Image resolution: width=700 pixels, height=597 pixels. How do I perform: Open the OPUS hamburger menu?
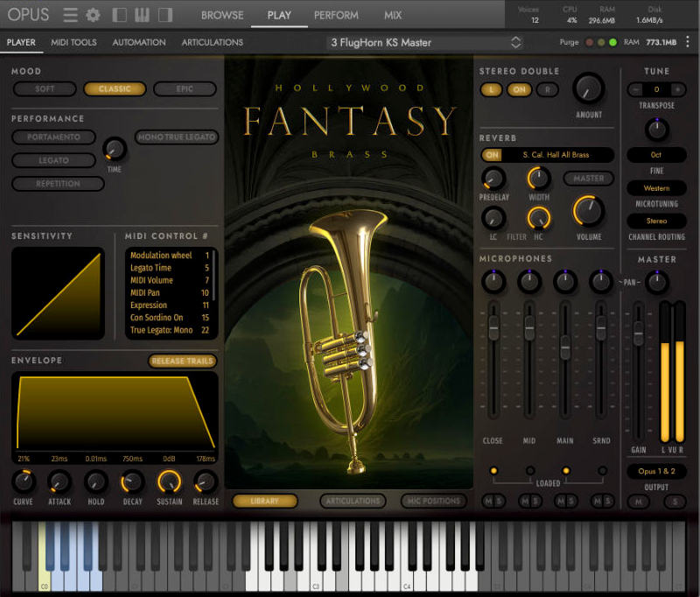69,14
